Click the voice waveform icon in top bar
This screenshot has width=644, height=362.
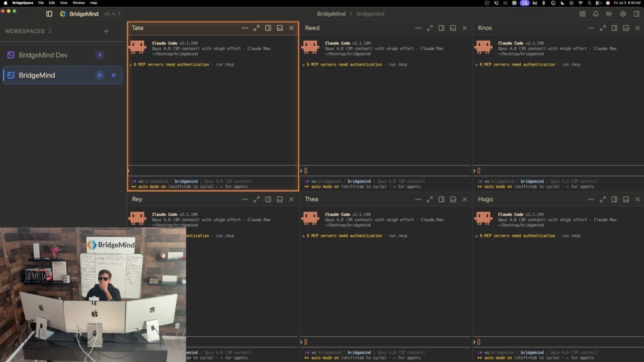coord(609,14)
